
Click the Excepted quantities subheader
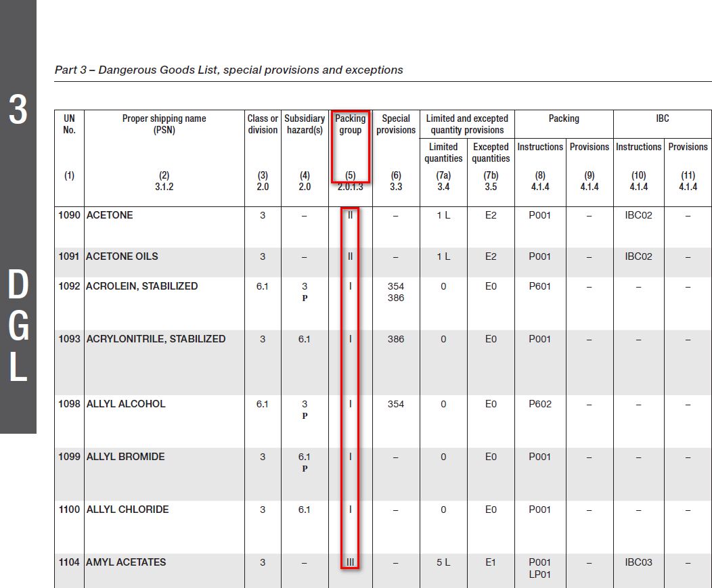[x=491, y=152]
